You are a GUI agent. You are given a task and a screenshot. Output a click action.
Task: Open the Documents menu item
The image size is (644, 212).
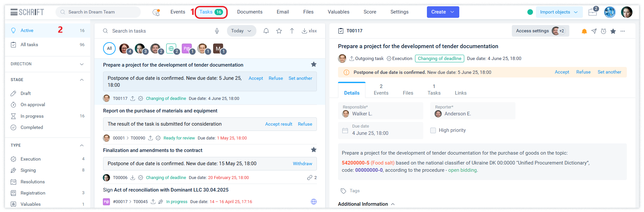pyautogui.click(x=249, y=12)
